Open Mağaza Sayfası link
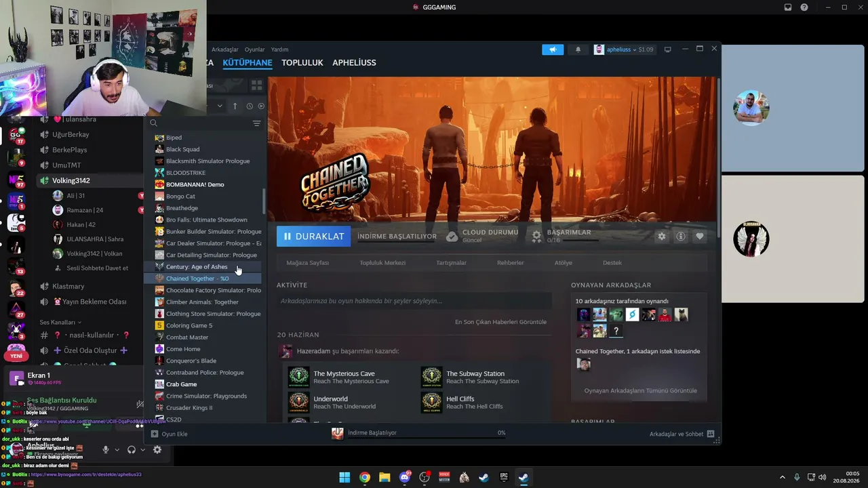868x488 pixels. (x=308, y=262)
